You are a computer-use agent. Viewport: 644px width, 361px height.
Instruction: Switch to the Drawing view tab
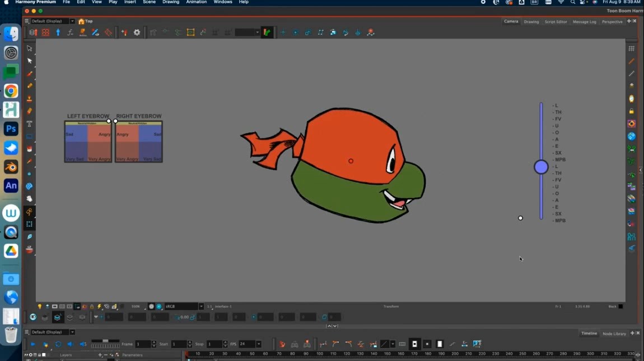pyautogui.click(x=531, y=22)
